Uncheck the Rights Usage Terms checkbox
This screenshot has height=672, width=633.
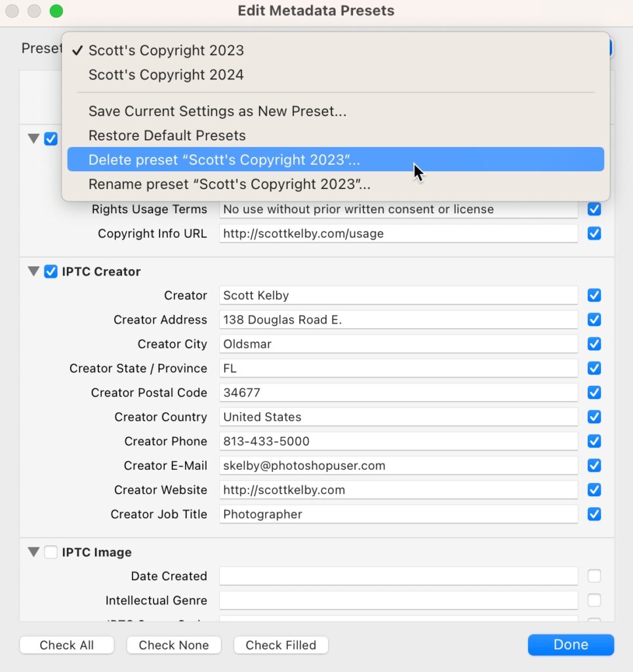[594, 209]
